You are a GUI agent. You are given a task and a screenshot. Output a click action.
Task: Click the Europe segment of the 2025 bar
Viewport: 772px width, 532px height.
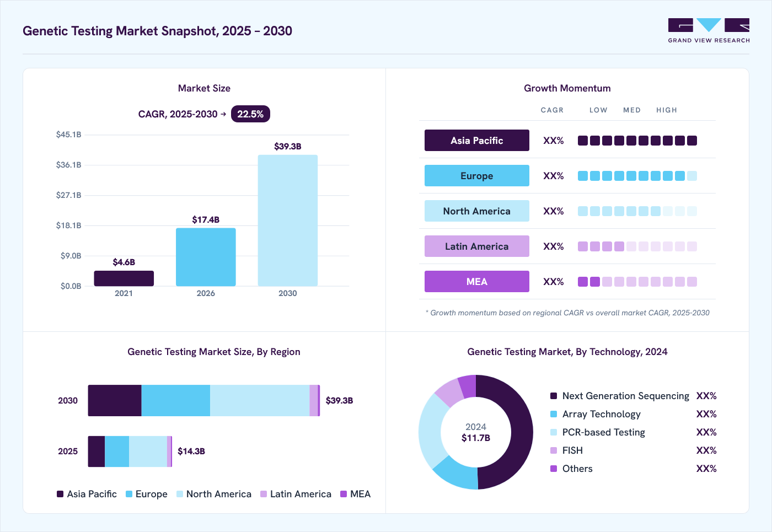pyautogui.click(x=117, y=452)
